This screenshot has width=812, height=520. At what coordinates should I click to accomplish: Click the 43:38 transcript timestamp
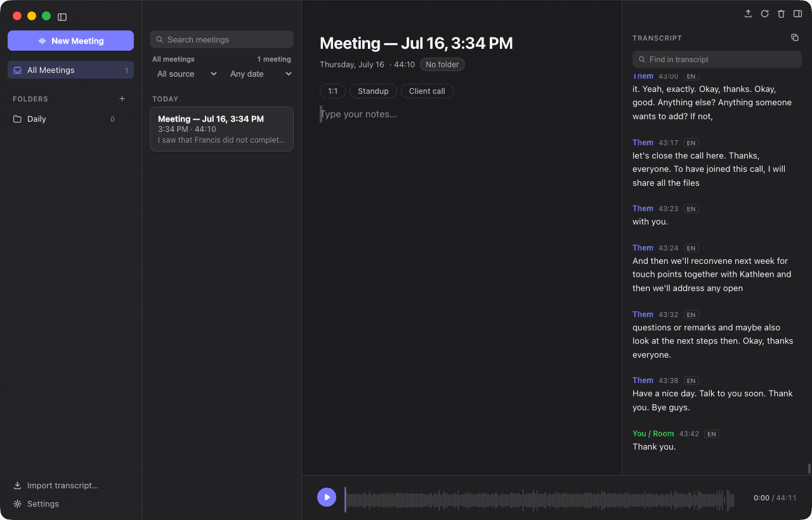[668, 381]
